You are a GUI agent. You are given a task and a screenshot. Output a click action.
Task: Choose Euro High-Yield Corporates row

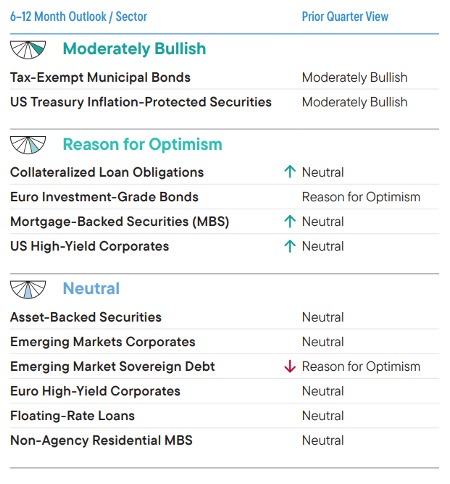tap(224, 391)
